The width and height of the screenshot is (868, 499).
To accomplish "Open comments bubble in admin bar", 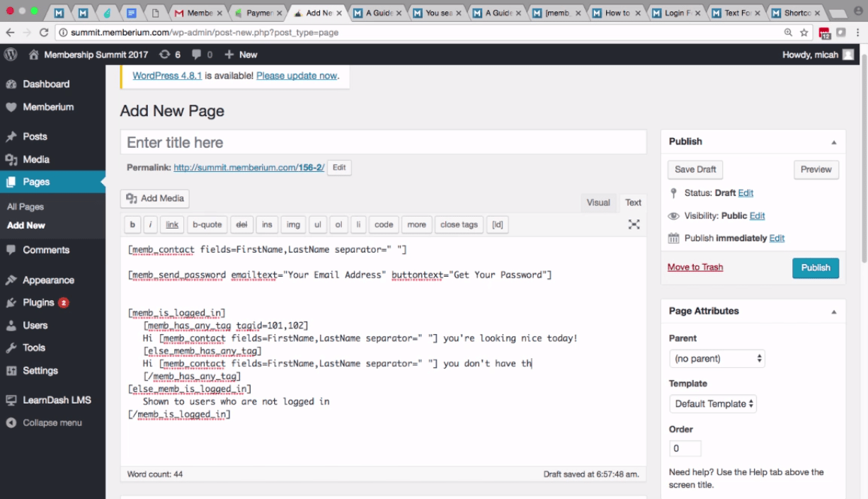I will [x=202, y=55].
